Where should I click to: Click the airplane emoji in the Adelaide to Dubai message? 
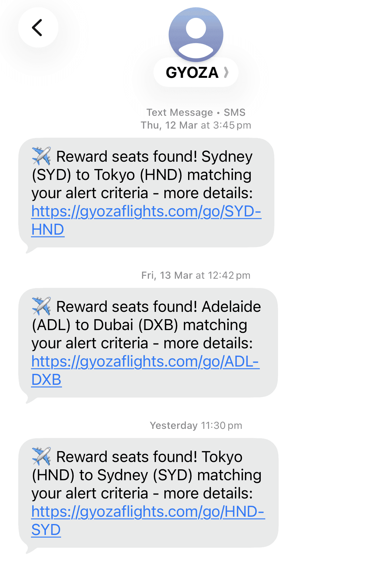point(41,306)
